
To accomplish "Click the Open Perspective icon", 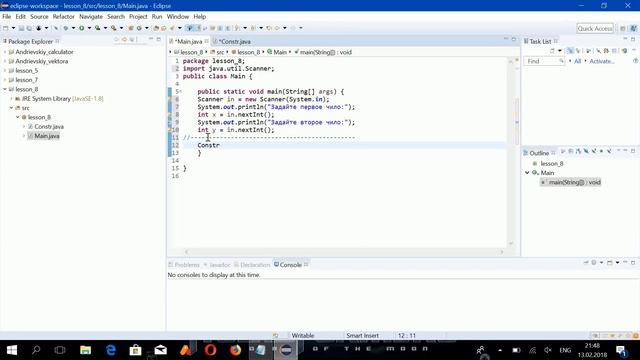I will pos(622,29).
